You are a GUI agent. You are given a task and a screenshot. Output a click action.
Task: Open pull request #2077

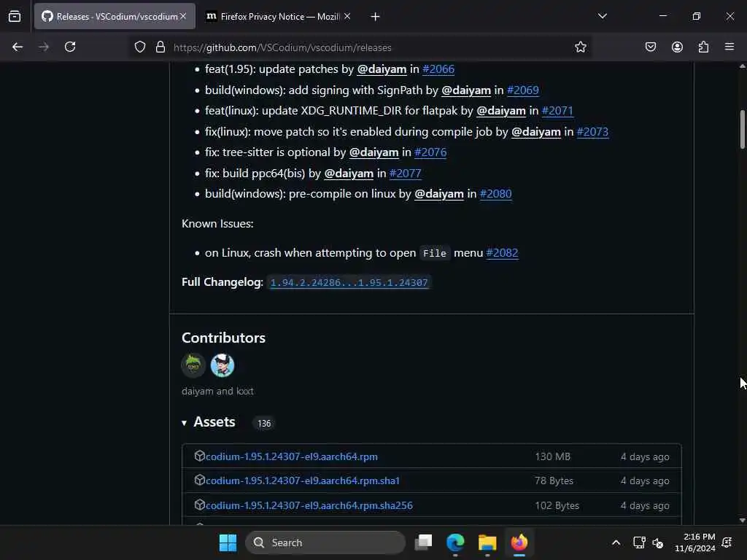point(405,174)
